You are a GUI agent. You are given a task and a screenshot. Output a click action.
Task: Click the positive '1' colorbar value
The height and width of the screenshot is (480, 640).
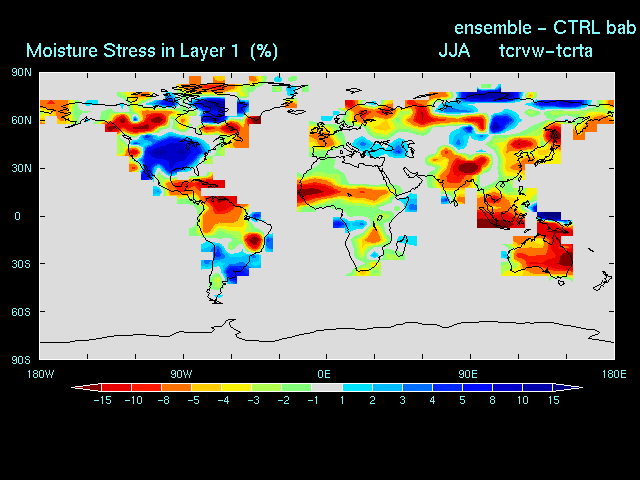click(x=342, y=400)
